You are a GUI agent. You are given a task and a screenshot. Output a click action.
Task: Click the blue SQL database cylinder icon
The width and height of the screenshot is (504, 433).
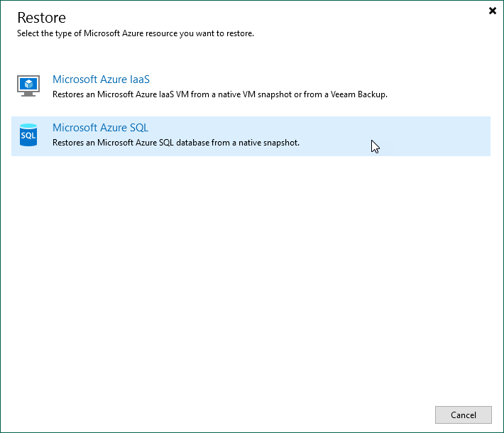click(28, 134)
